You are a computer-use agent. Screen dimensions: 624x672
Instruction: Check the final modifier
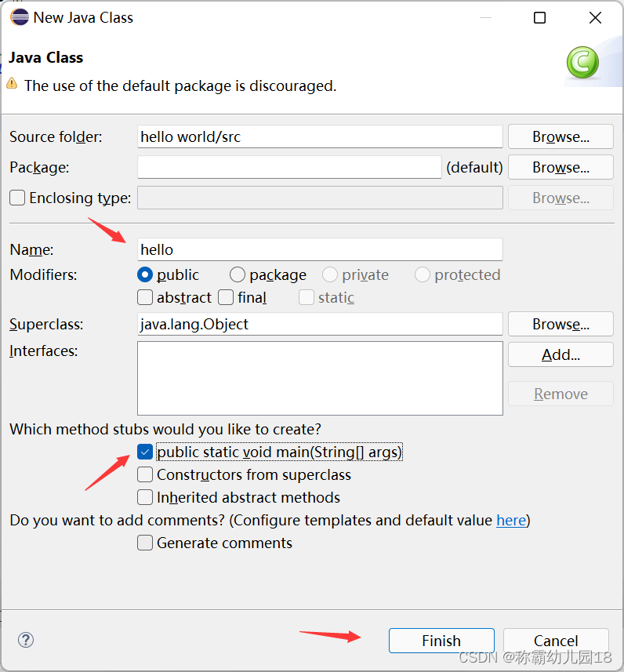pyautogui.click(x=223, y=297)
